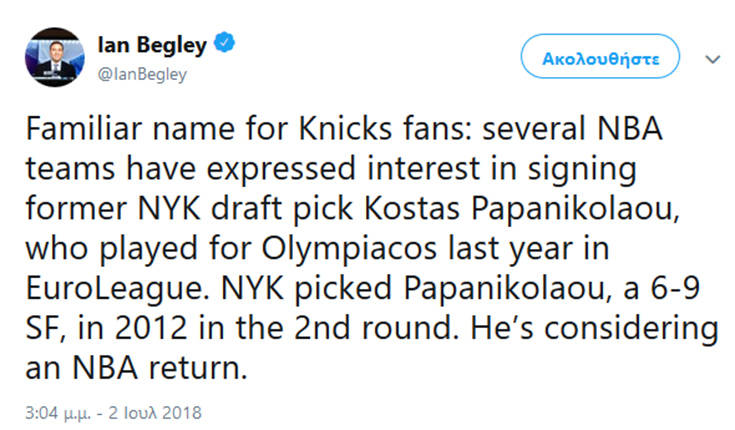Expand the tweet options chevron menu
The image size is (735, 430).
pyautogui.click(x=712, y=59)
